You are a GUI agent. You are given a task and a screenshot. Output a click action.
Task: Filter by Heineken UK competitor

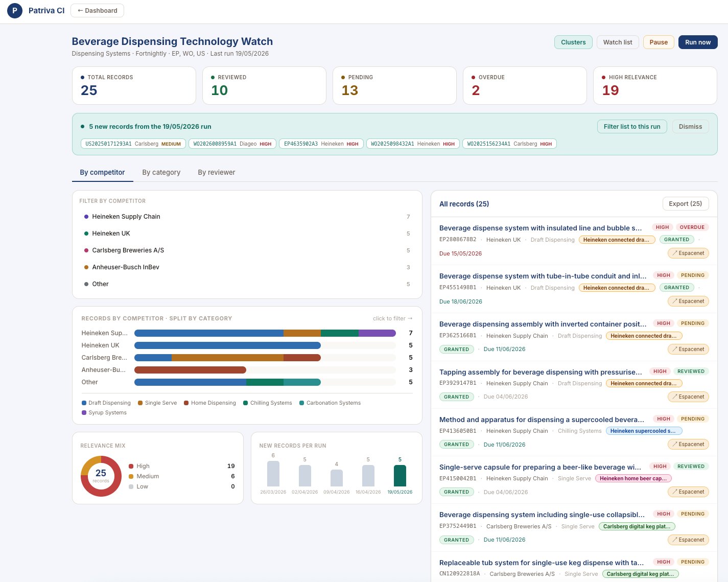(x=247, y=234)
